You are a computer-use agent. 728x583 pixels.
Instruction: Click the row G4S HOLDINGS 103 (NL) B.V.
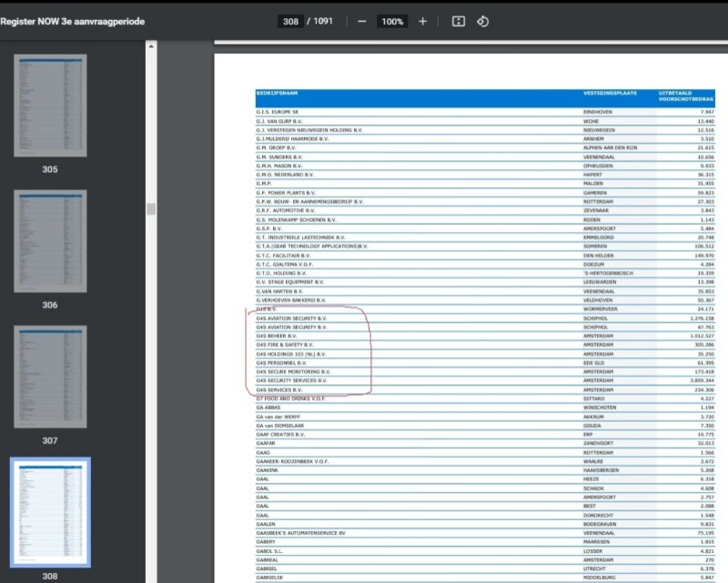pos(485,354)
